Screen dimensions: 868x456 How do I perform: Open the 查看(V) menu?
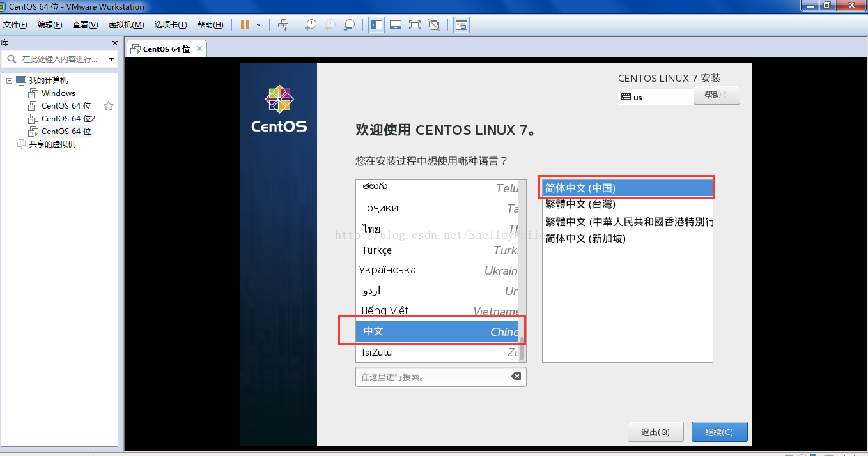(x=85, y=25)
